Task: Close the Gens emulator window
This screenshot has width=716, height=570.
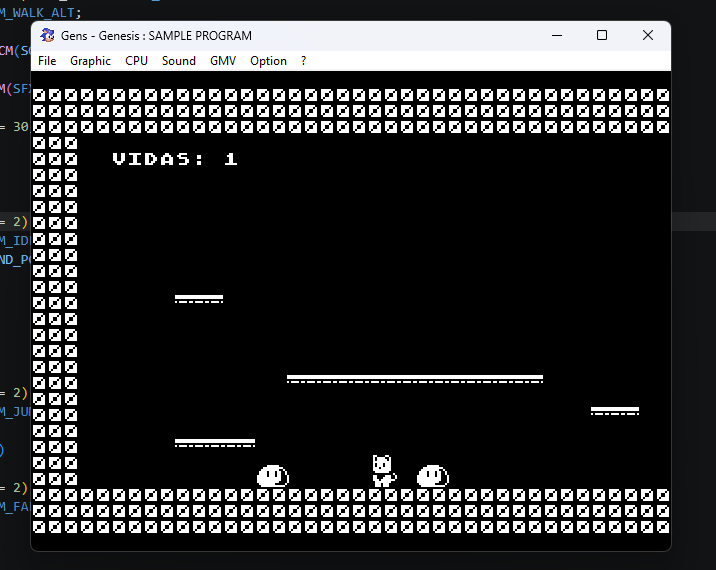Action: tap(648, 35)
